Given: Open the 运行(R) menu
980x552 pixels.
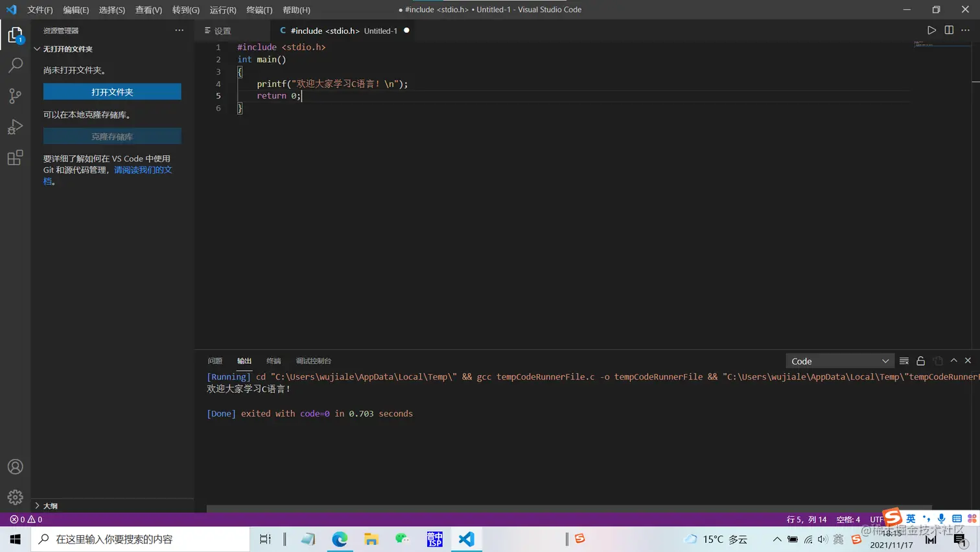Looking at the screenshot, I should [223, 10].
